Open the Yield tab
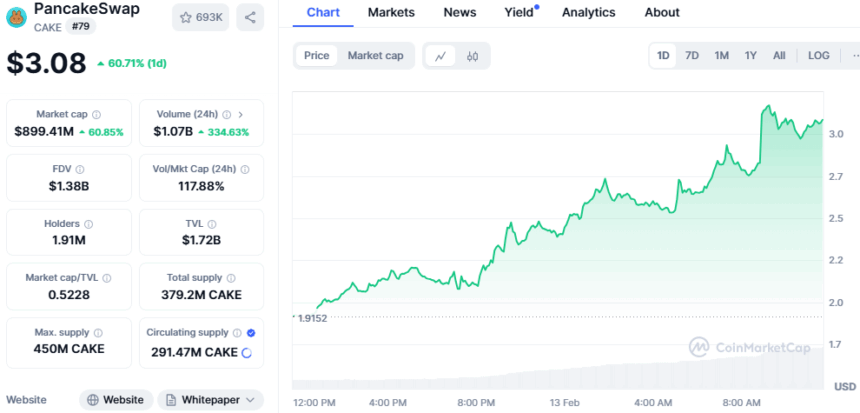The image size is (860, 413). coord(519,12)
